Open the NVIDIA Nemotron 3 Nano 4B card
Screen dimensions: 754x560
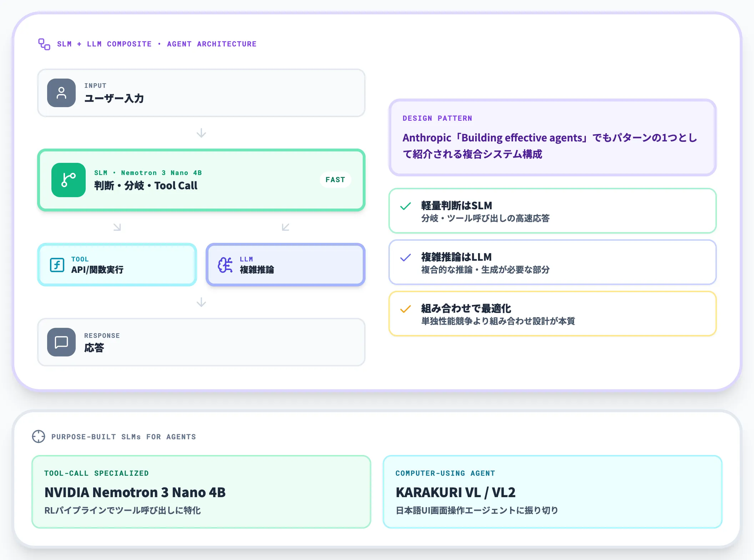tap(201, 492)
